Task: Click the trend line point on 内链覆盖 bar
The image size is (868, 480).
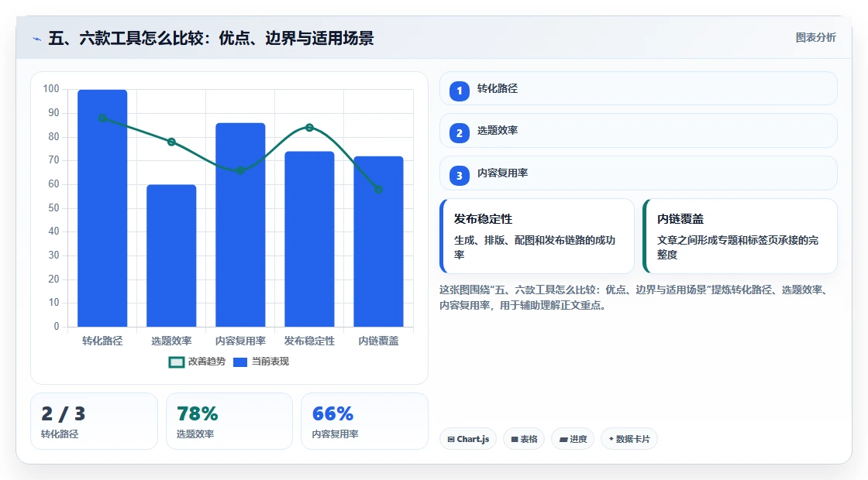Action: coord(379,189)
